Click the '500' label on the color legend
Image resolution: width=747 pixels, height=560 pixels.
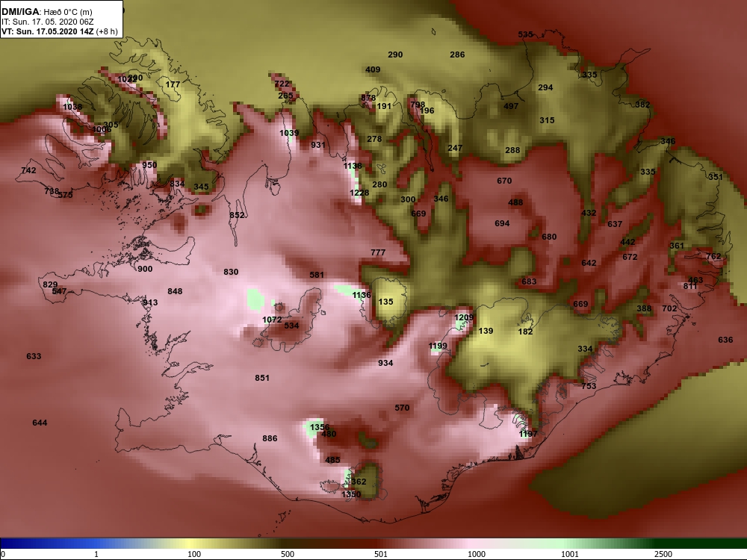coord(288,554)
